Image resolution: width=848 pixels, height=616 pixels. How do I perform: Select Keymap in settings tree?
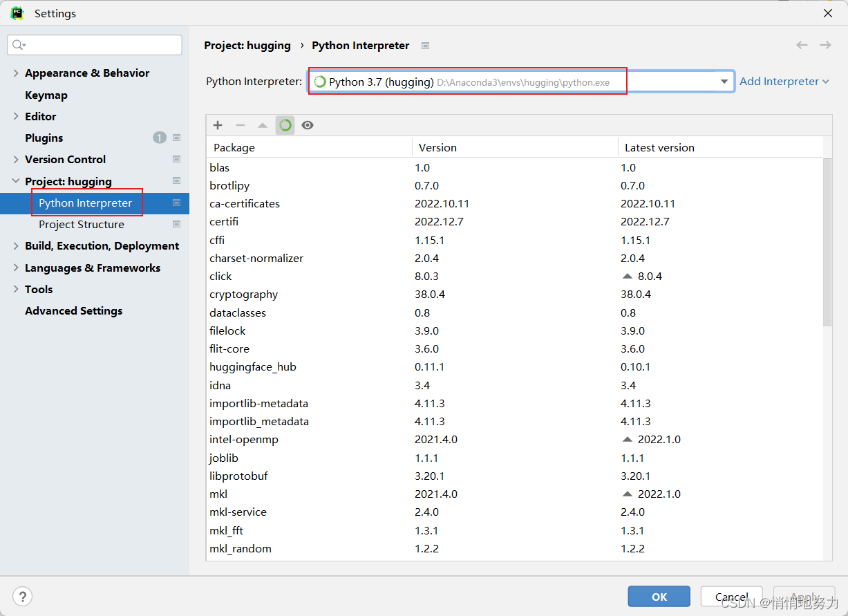[x=46, y=95]
